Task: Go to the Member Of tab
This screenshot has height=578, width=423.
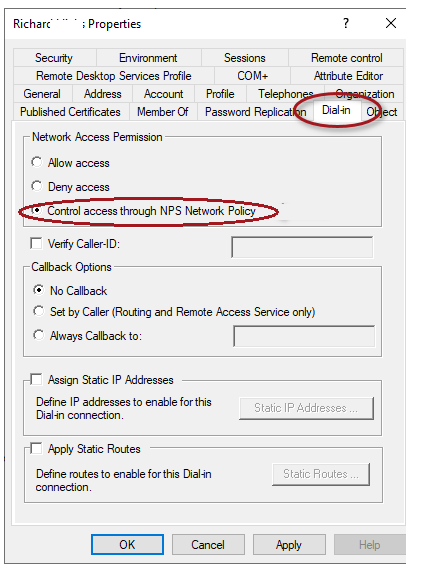Action: click(162, 112)
